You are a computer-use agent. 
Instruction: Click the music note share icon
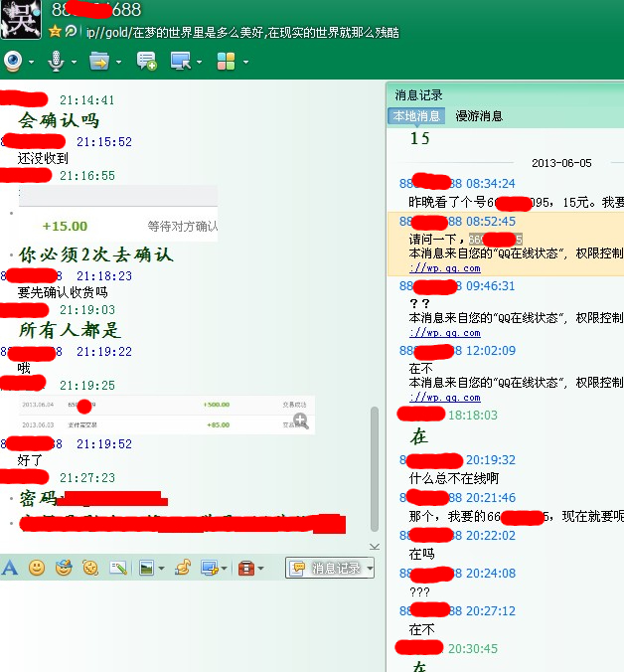182,568
